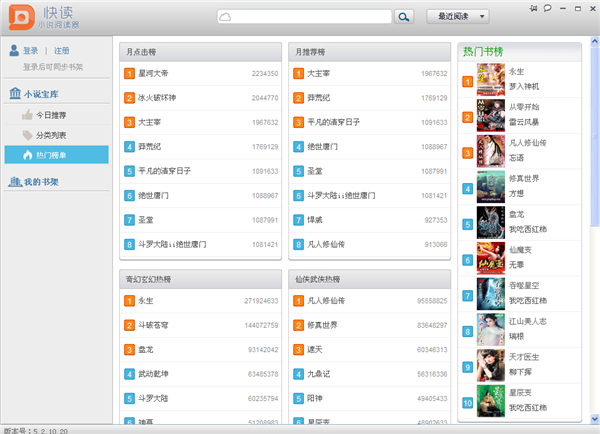Click the 月推荐榜 panel header
The height and width of the screenshot is (434, 600).
pyautogui.click(x=370, y=52)
